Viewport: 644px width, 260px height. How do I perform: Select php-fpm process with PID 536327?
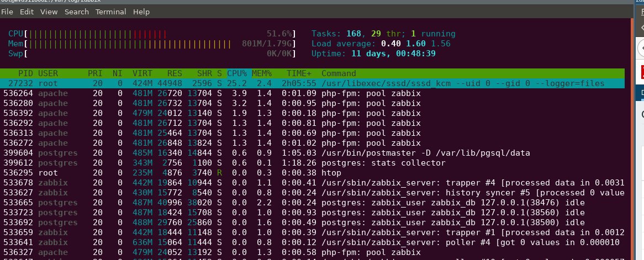[x=312, y=252]
